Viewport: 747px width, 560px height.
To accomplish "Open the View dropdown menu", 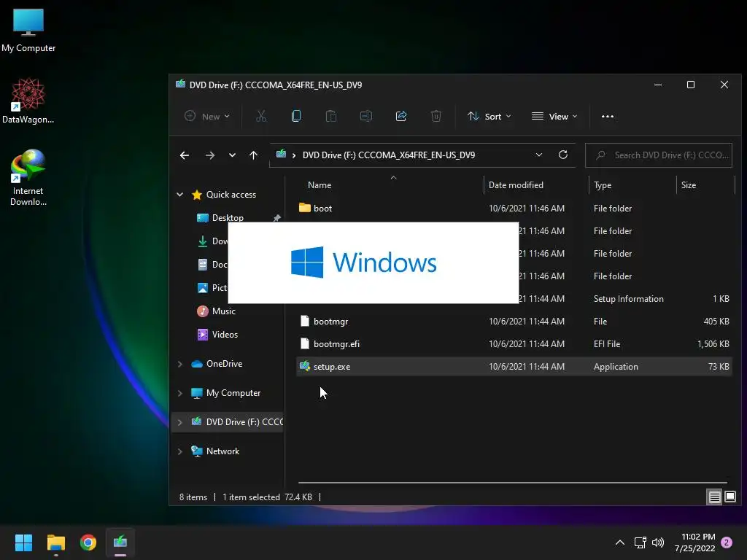I will click(x=554, y=116).
